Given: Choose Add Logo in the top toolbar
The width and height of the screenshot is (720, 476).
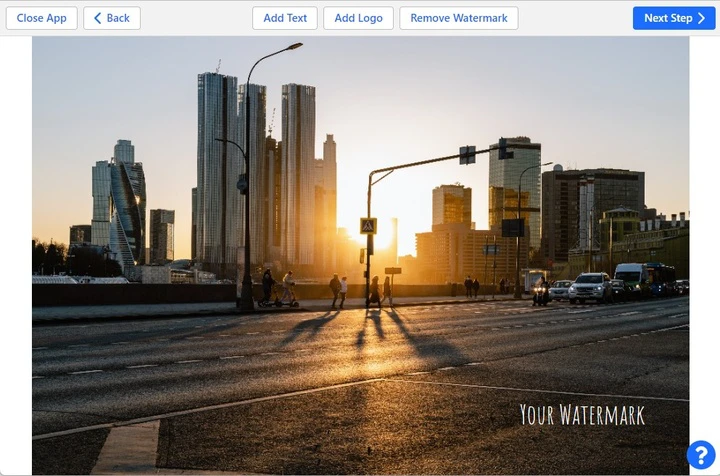Looking at the screenshot, I should (358, 18).
